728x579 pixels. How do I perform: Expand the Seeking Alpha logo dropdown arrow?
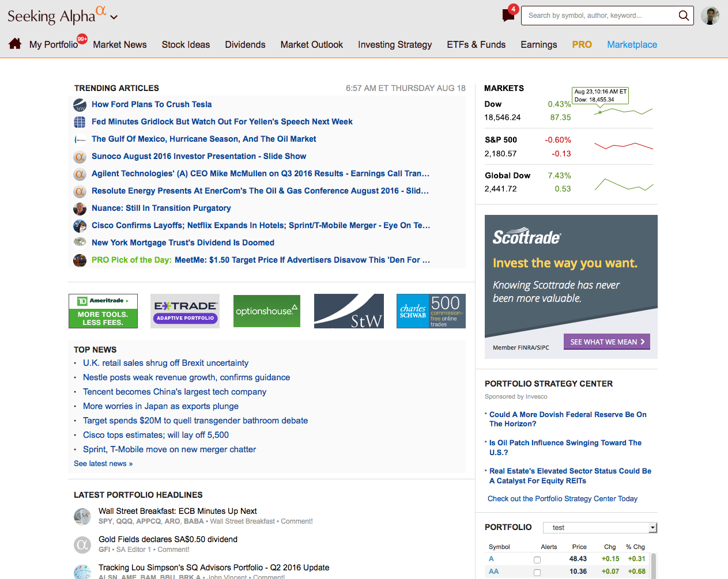(x=114, y=17)
